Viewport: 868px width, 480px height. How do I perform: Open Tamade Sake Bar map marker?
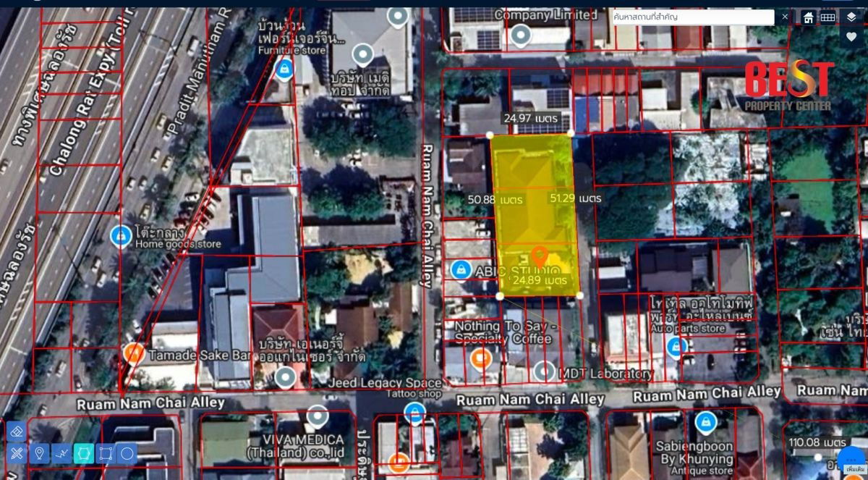tap(133, 353)
